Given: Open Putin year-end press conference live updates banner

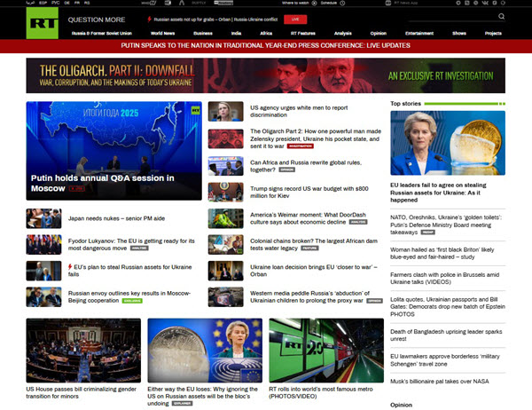Looking at the screenshot, I should point(265,43).
